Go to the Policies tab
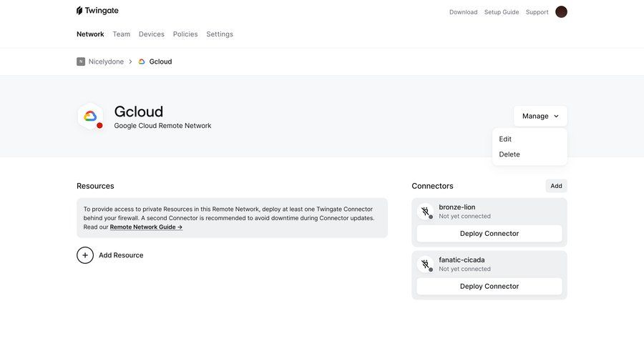This screenshot has height=346, width=644. click(x=185, y=34)
